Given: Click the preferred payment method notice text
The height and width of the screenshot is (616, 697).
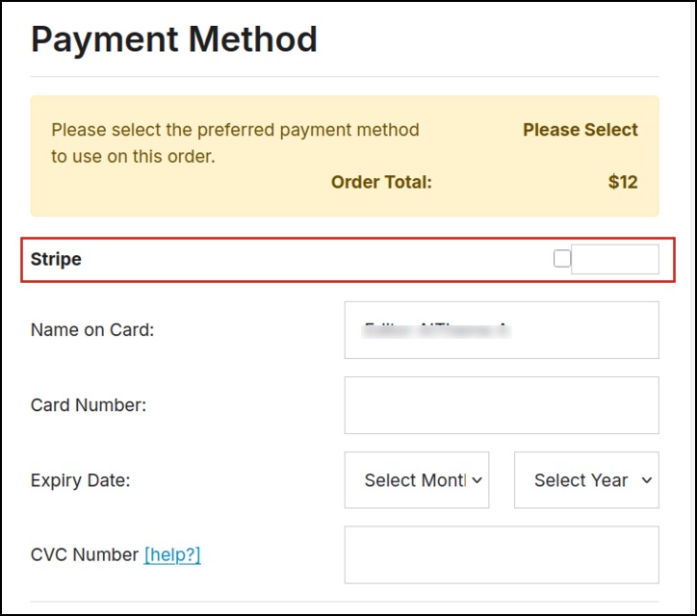Looking at the screenshot, I should click(x=235, y=143).
